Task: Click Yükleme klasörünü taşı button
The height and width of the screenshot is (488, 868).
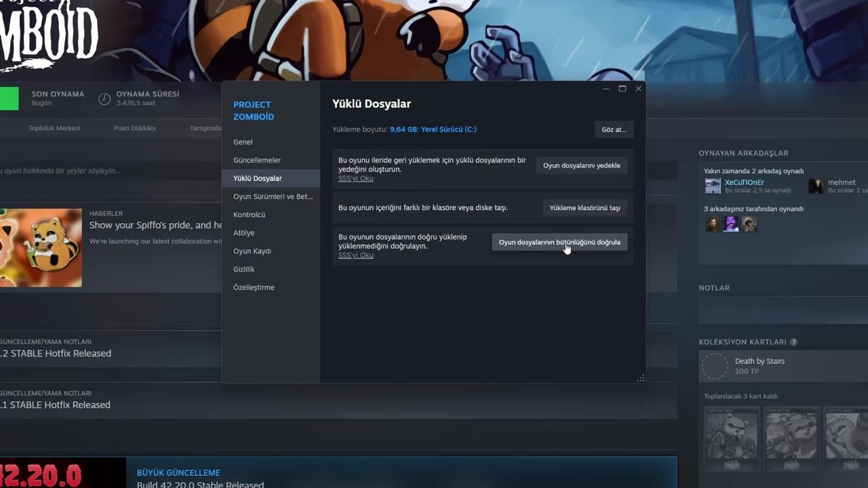Action: (x=585, y=208)
